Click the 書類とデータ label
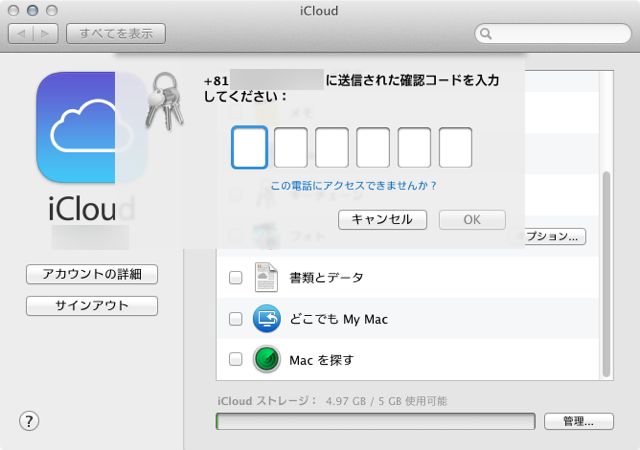Viewport: 640px width, 450px height. tap(326, 278)
